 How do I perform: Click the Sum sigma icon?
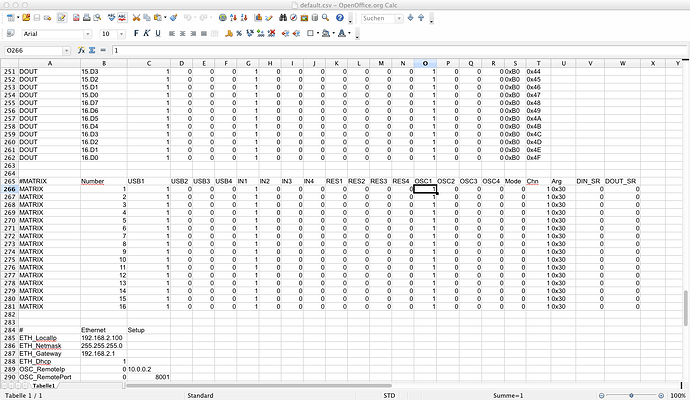click(92, 51)
